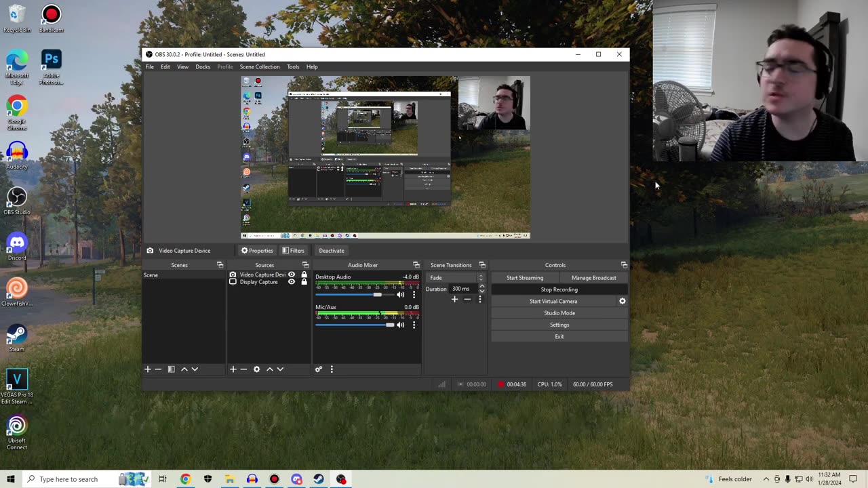Open scene filters icon in Scenes toolbar
The image size is (868, 488).
[x=171, y=369]
